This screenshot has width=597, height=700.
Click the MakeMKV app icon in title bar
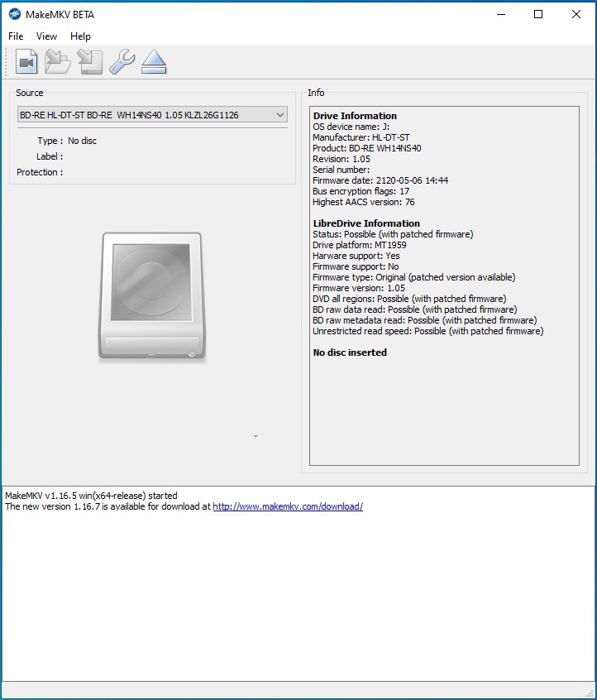[x=14, y=14]
